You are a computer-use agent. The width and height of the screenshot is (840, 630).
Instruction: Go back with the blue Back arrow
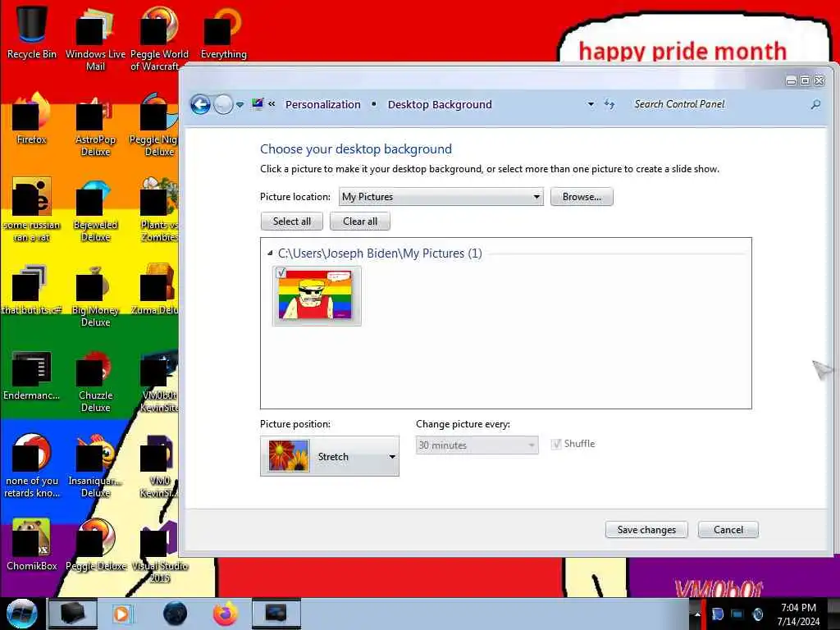tap(200, 104)
